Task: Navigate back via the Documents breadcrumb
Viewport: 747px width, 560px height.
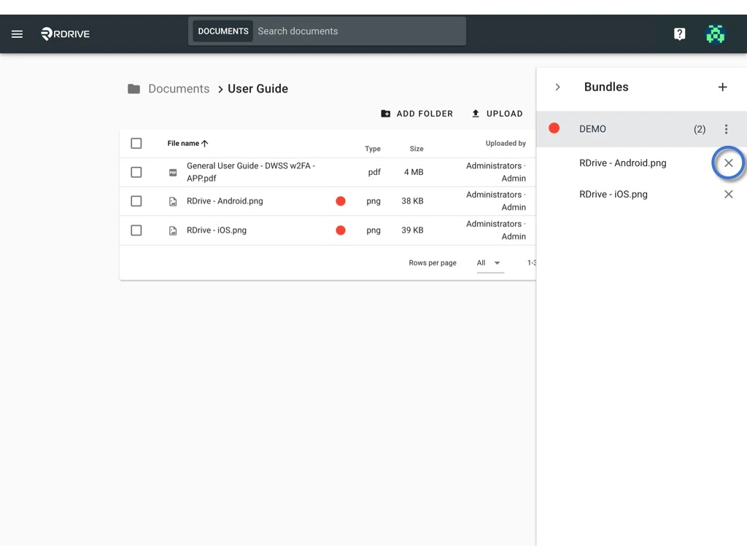Action: tap(179, 88)
